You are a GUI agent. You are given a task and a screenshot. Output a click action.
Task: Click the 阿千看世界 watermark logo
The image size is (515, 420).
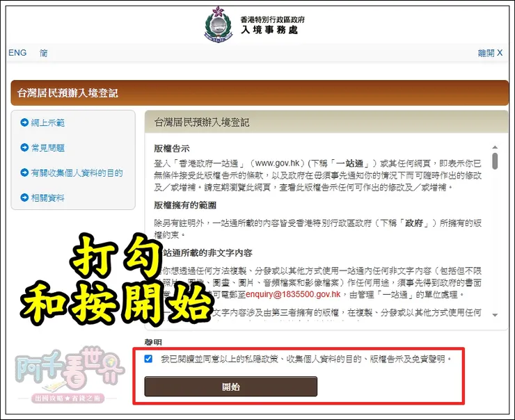[69, 375]
